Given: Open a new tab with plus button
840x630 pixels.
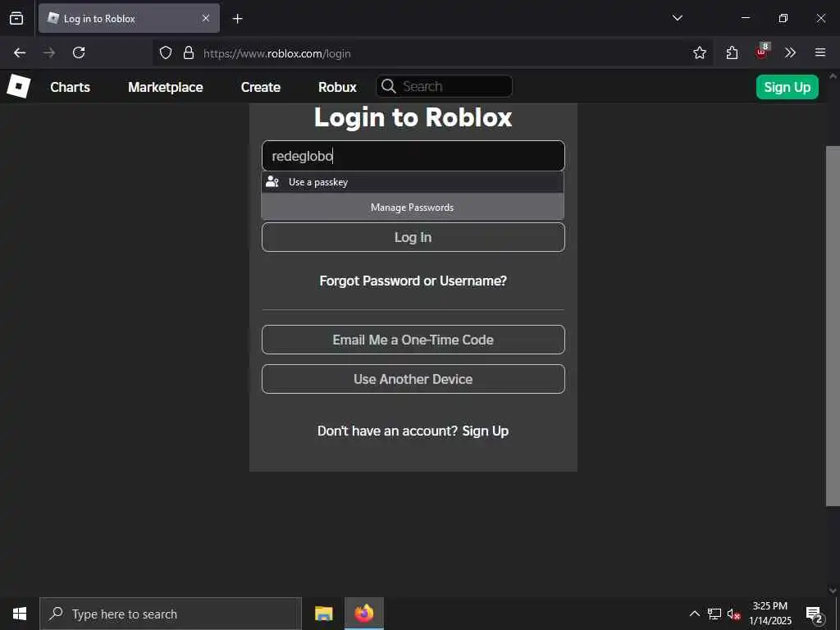Looking at the screenshot, I should pyautogui.click(x=237, y=19).
